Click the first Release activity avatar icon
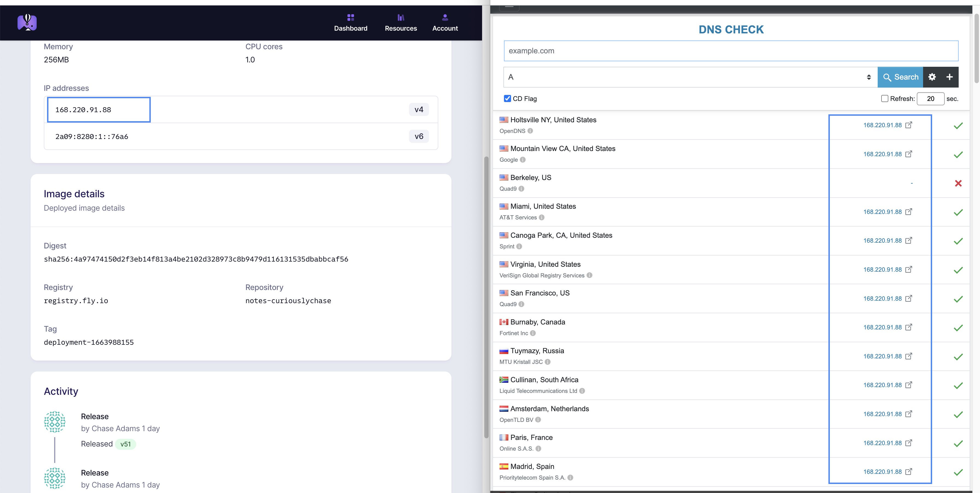 coord(55,422)
